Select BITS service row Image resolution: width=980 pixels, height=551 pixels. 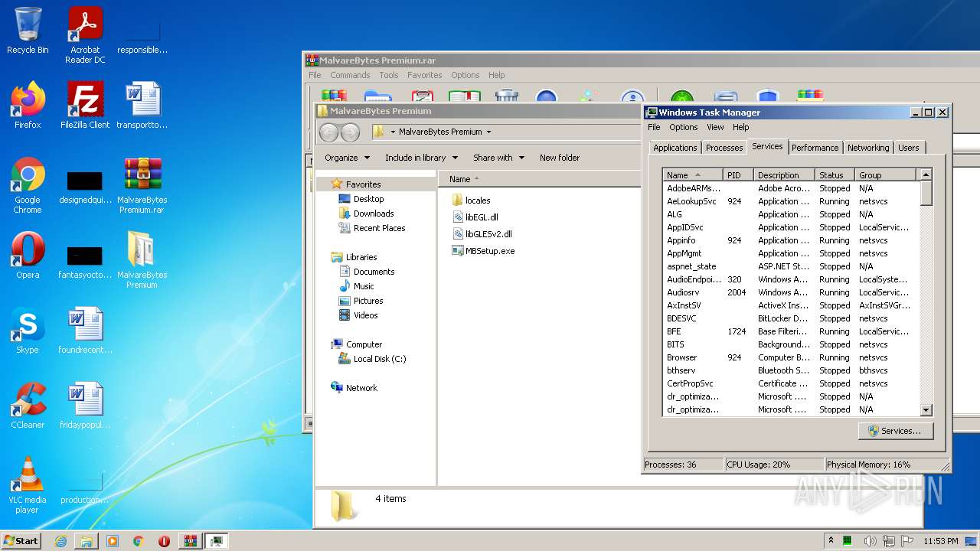(791, 344)
